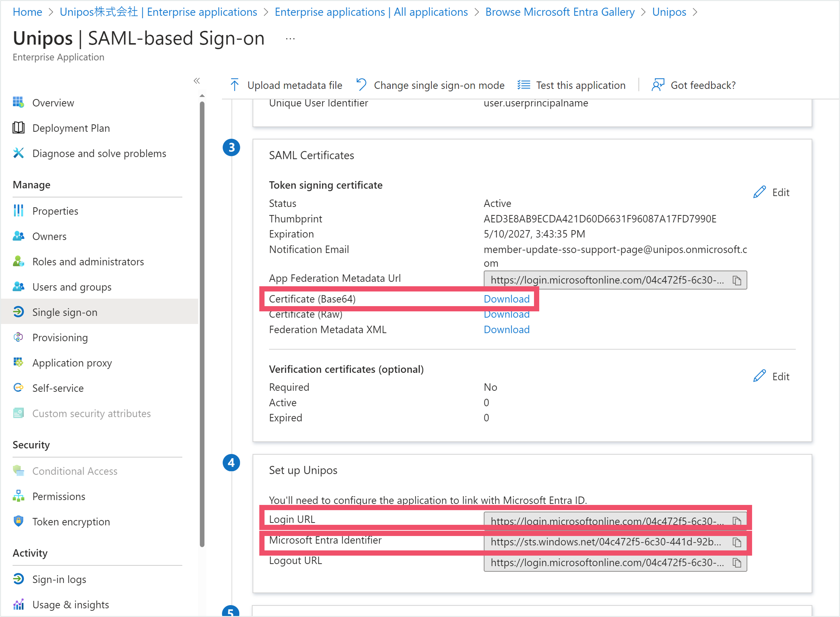Viewport: 840px width, 617px height.
Task: Click the Got feedback person icon
Action: (657, 85)
